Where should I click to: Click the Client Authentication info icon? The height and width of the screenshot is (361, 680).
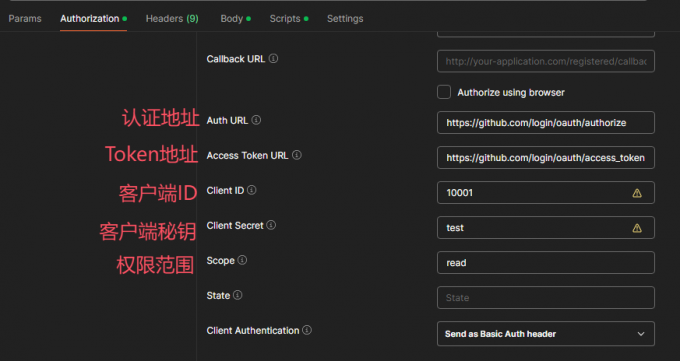(x=307, y=330)
